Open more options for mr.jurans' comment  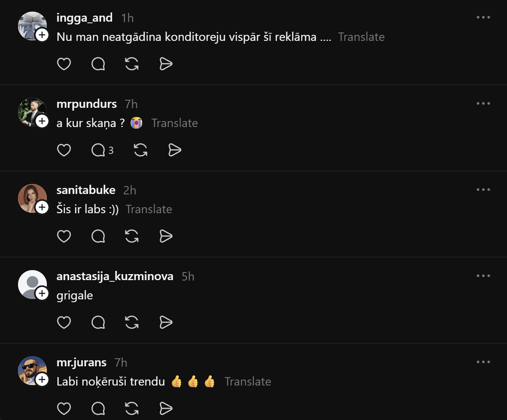pyautogui.click(x=483, y=362)
